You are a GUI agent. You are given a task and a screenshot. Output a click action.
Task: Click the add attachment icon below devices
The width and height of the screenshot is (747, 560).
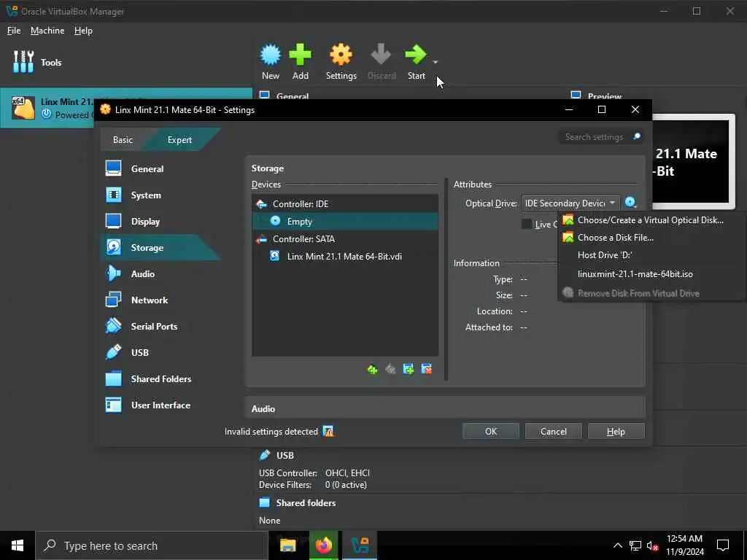[x=409, y=369]
